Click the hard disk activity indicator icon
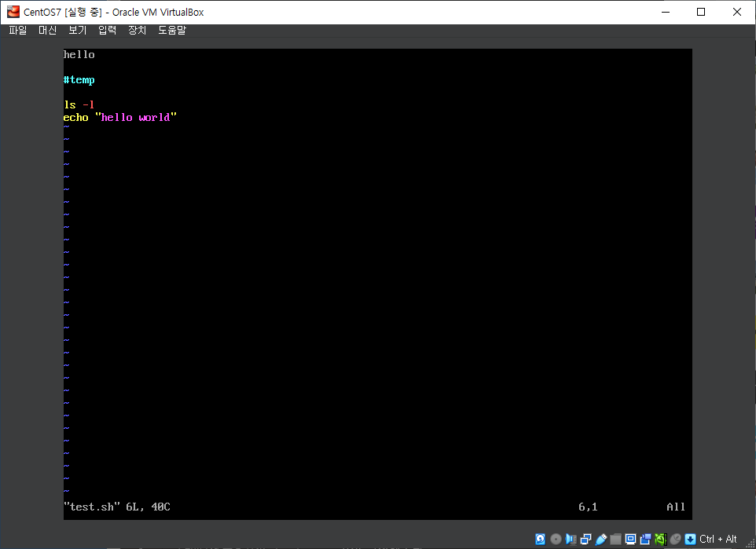756x549 pixels. pos(541,539)
